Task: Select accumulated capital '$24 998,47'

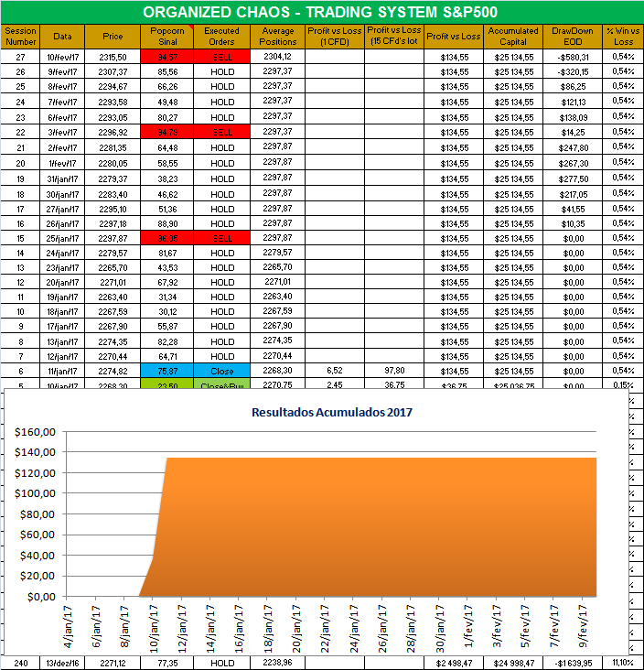Action: [x=514, y=664]
